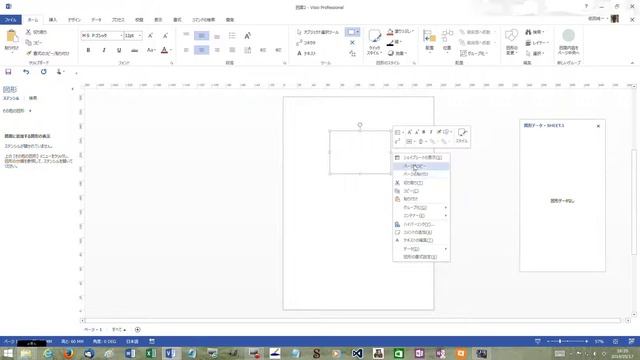Click Styles button on the mini toolbar
The height and width of the screenshot is (360, 640).
click(x=462, y=136)
